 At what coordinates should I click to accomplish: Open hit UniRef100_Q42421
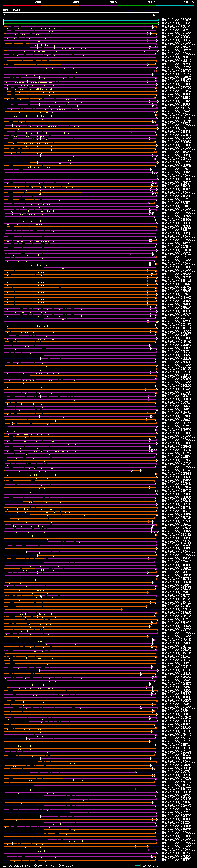pyautogui.click(x=177, y=389)
